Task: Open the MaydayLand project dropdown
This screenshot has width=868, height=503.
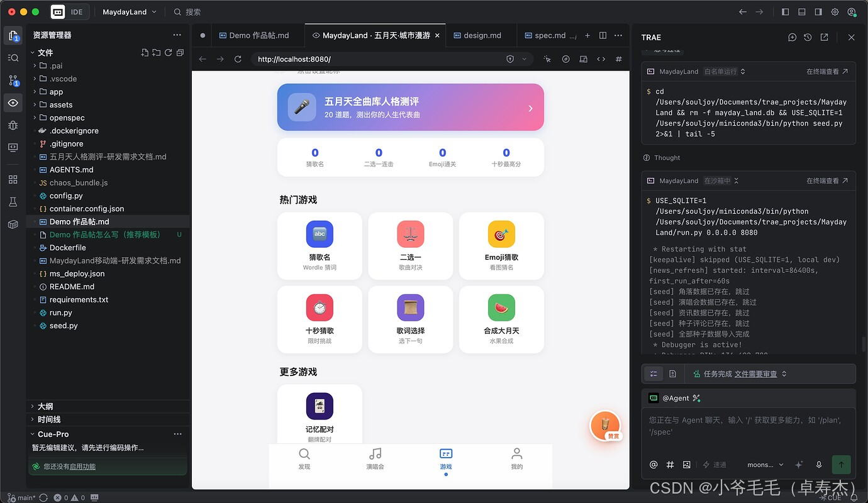Action: (129, 12)
